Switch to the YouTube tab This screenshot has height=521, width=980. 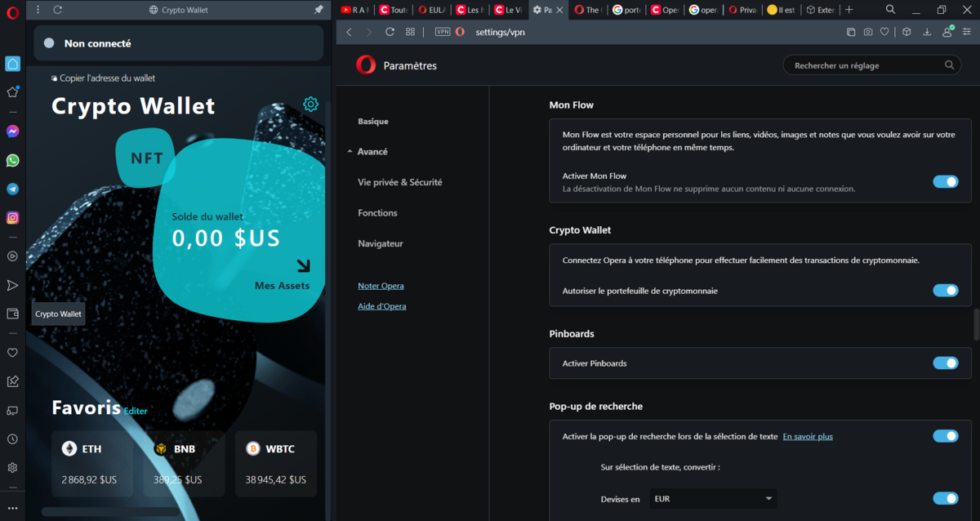pyautogui.click(x=355, y=10)
